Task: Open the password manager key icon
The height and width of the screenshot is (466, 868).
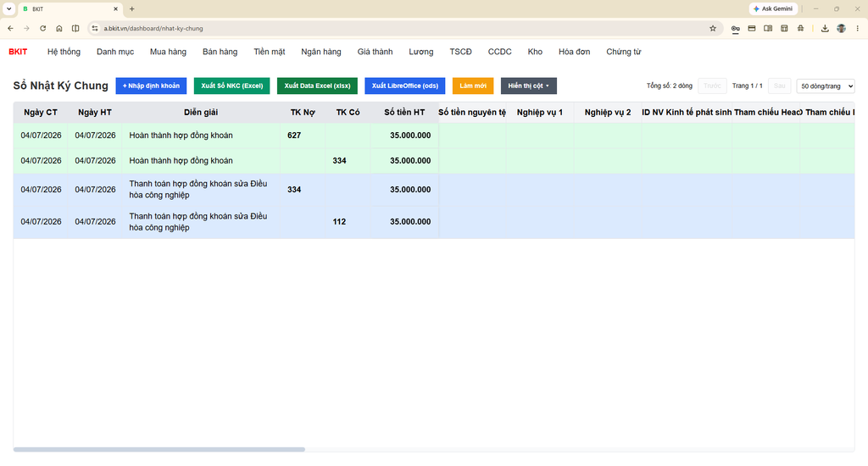Action: (x=735, y=28)
